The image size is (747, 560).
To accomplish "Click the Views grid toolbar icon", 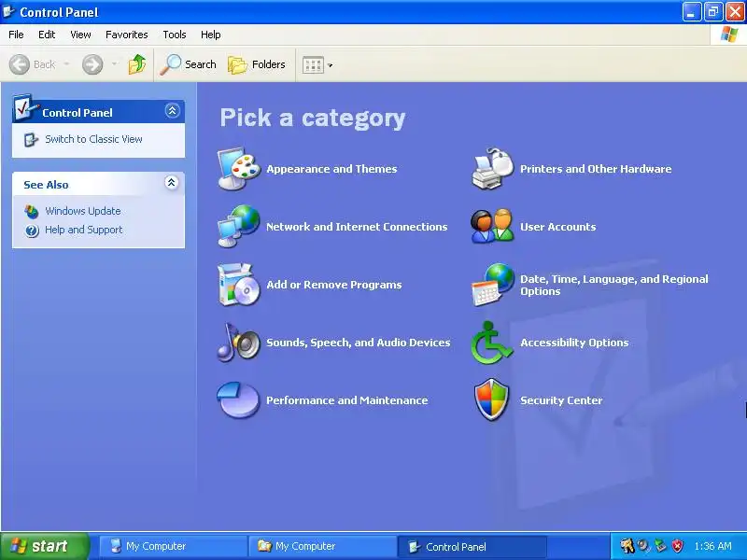I will [x=313, y=64].
